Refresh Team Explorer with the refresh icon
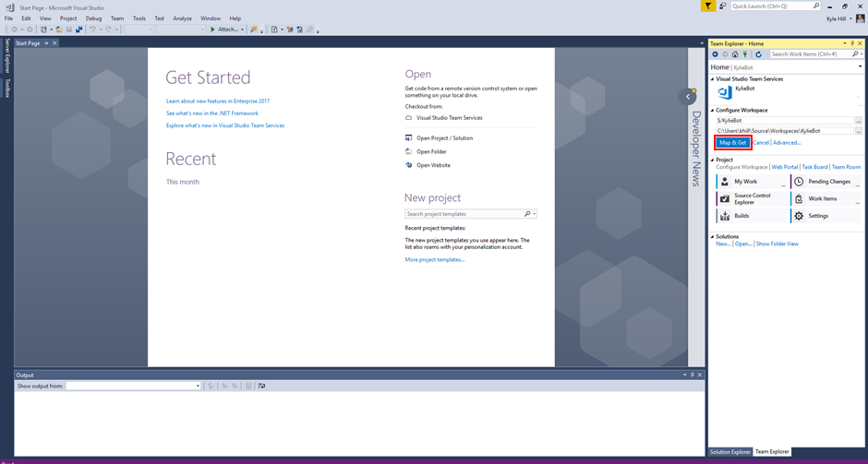The height and width of the screenshot is (464, 868). [758, 54]
